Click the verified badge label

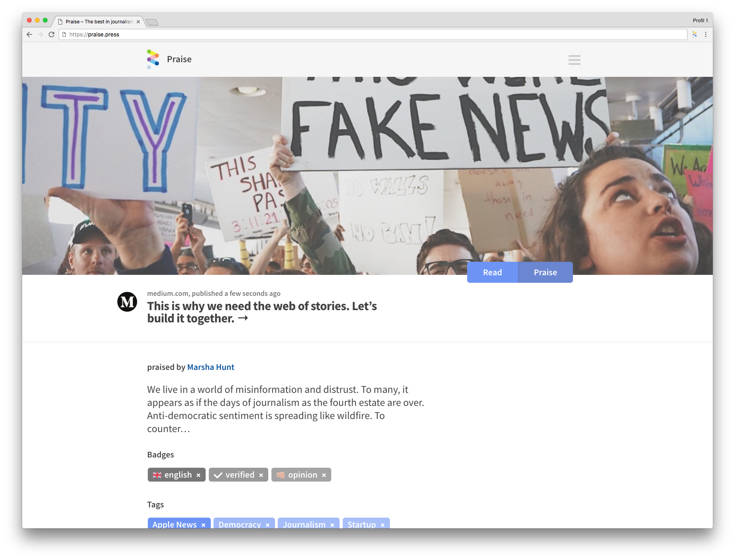coord(240,475)
